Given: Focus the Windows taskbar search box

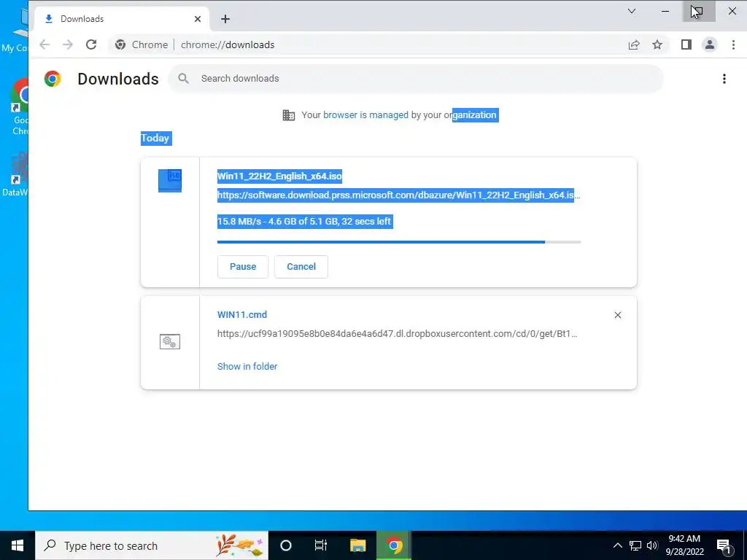Looking at the screenshot, I should [152, 545].
